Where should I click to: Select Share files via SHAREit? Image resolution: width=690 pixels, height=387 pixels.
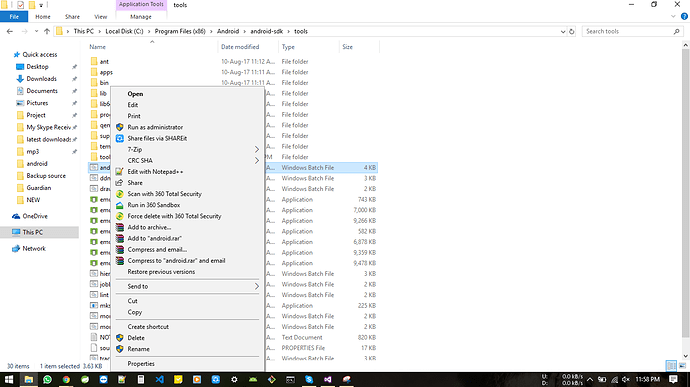pos(157,138)
